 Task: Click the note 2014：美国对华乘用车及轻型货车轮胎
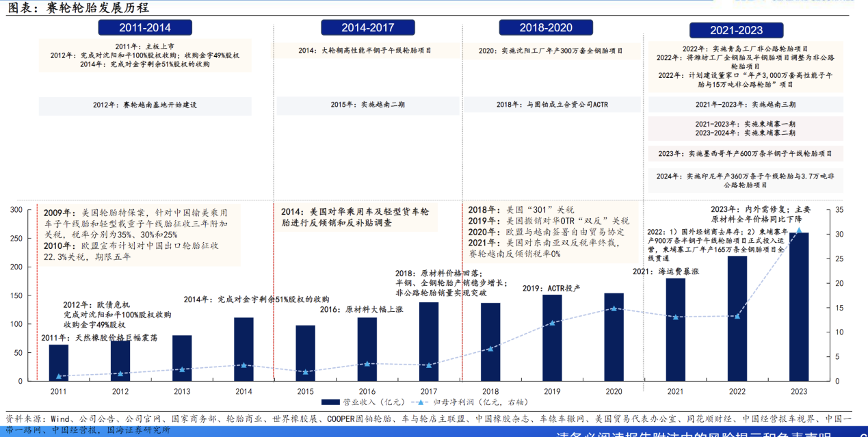coord(354,216)
